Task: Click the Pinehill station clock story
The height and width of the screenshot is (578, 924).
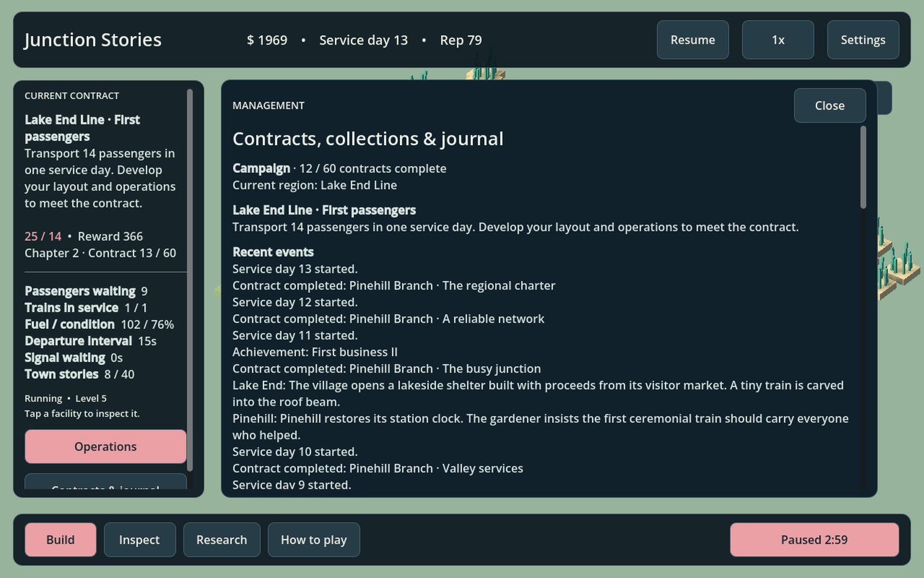Action: coord(541,426)
